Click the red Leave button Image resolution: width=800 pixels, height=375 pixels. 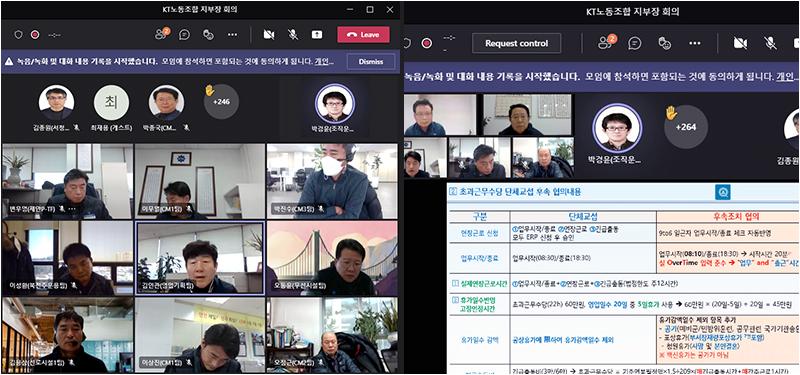[x=363, y=35]
